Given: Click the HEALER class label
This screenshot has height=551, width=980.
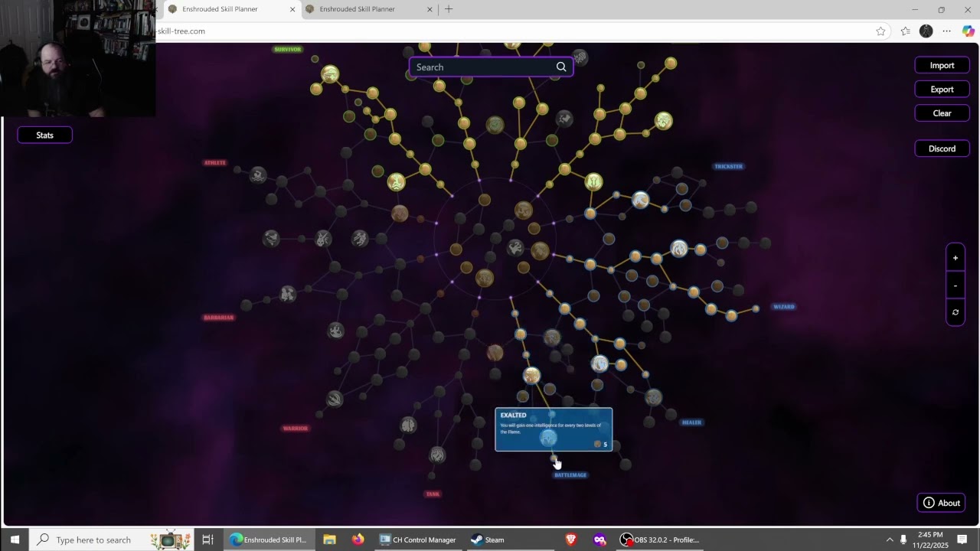Looking at the screenshot, I should pyautogui.click(x=691, y=422).
